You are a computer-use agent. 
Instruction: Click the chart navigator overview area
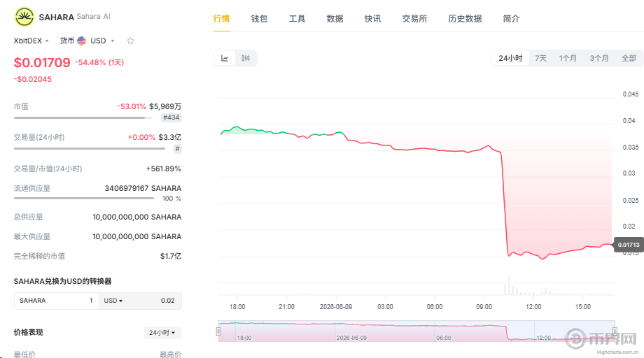pyautogui.click(x=416, y=331)
